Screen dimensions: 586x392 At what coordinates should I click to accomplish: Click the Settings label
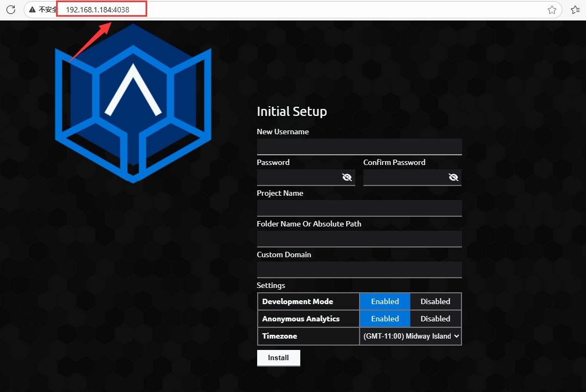(x=271, y=285)
